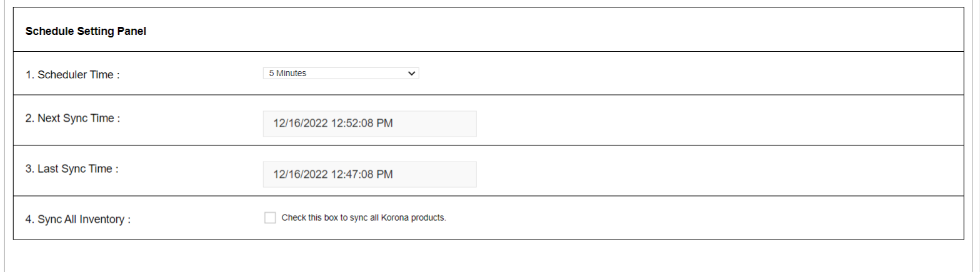Click the blank space right of the Next Sync Time field
980x272 pixels.
click(719, 124)
